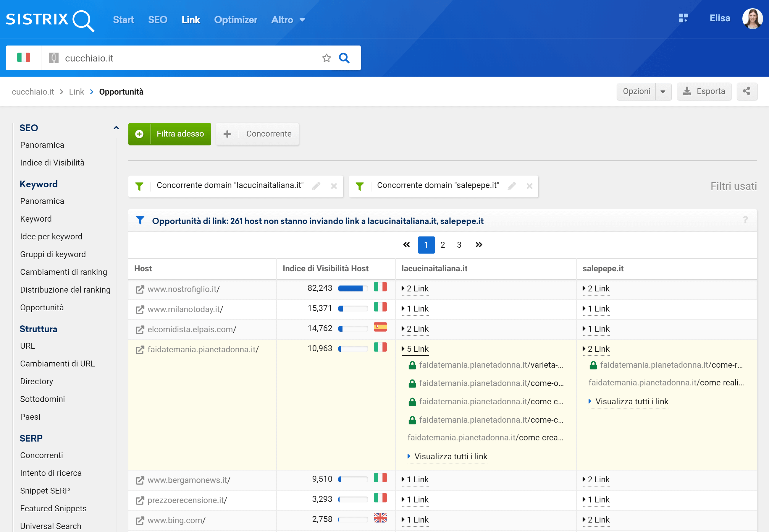Collapse faidatemania salepepe 2 Link list
The image size is (769, 532).
(596, 349)
